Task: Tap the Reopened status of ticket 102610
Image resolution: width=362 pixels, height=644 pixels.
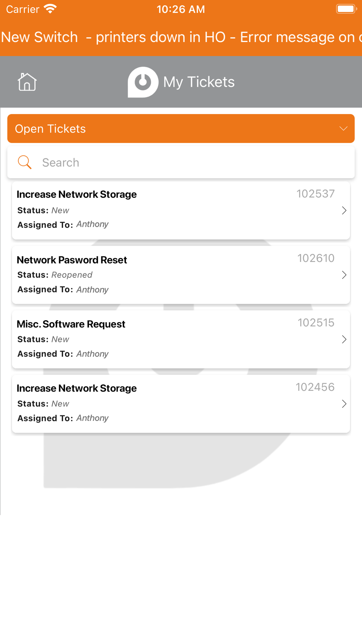Action: [72, 275]
